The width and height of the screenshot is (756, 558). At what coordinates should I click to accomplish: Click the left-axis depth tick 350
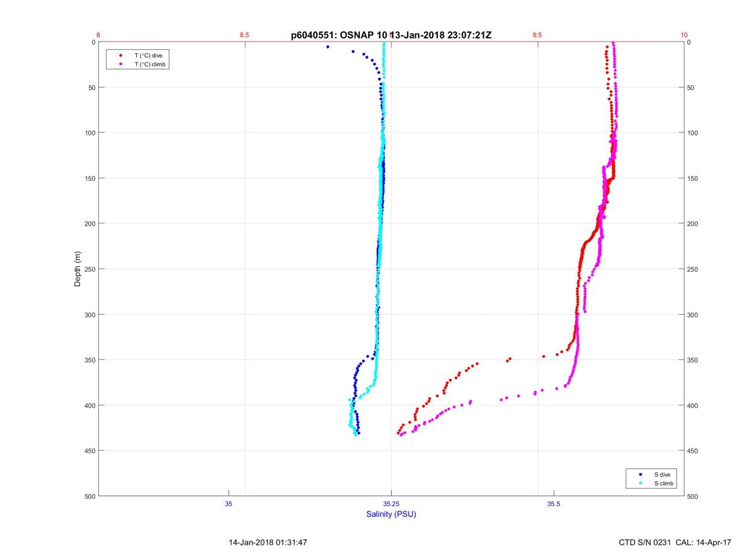click(x=89, y=360)
